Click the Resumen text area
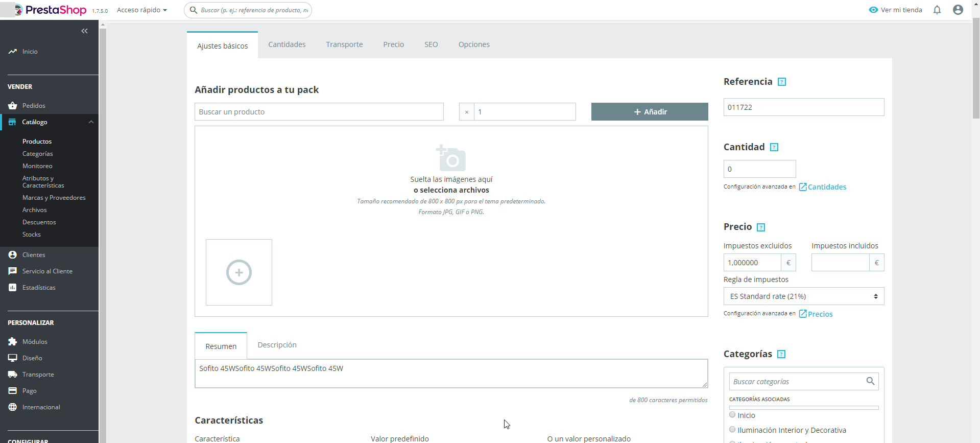The image size is (980, 443). click(x=451, y=374)
